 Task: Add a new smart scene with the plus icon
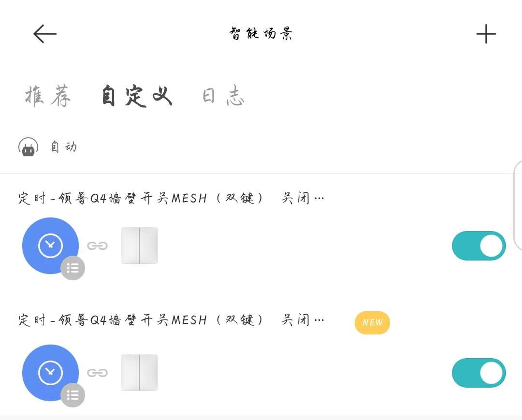point(486,34)
